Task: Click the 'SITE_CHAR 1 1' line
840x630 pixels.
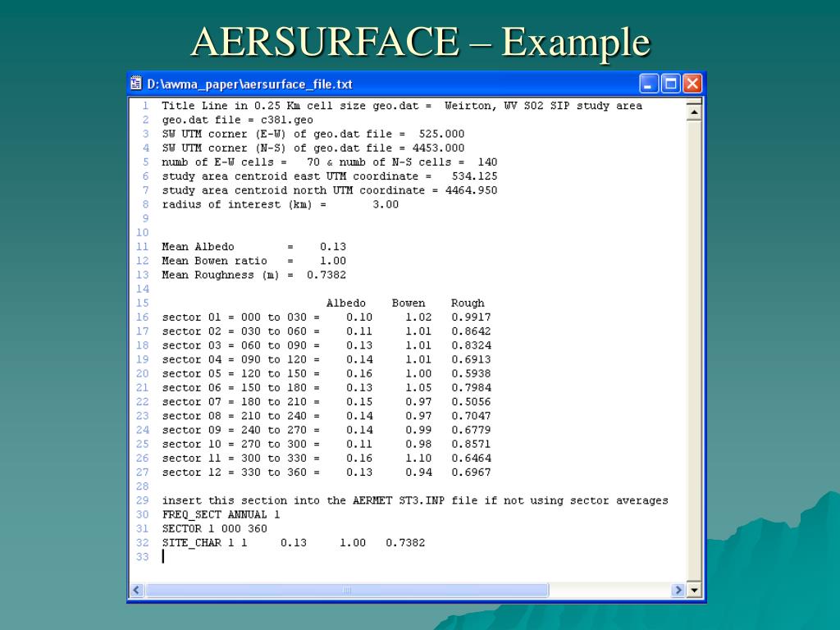Action: (294, 543)
